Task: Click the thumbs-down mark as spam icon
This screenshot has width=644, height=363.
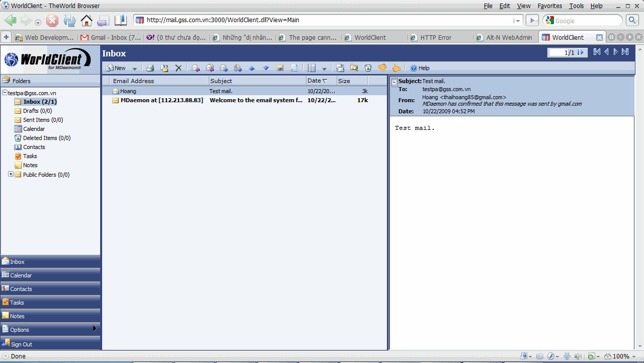Action: tap(382, 68)
